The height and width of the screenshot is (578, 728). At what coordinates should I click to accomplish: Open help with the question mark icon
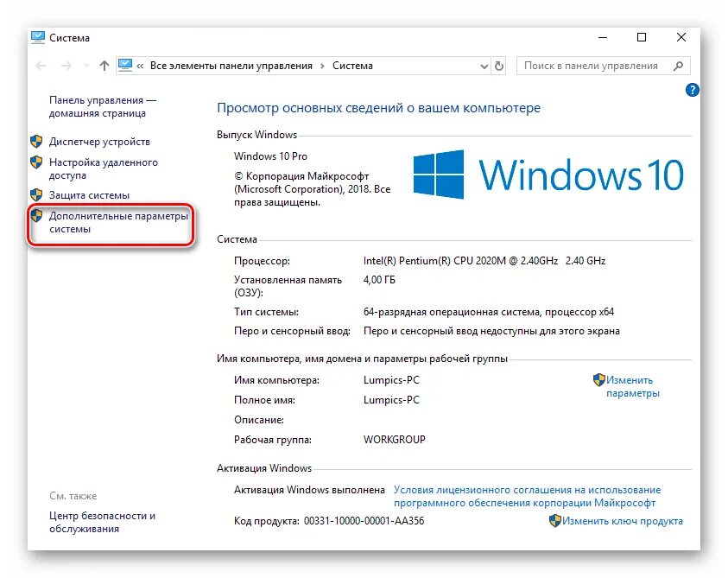coord(692,90)
